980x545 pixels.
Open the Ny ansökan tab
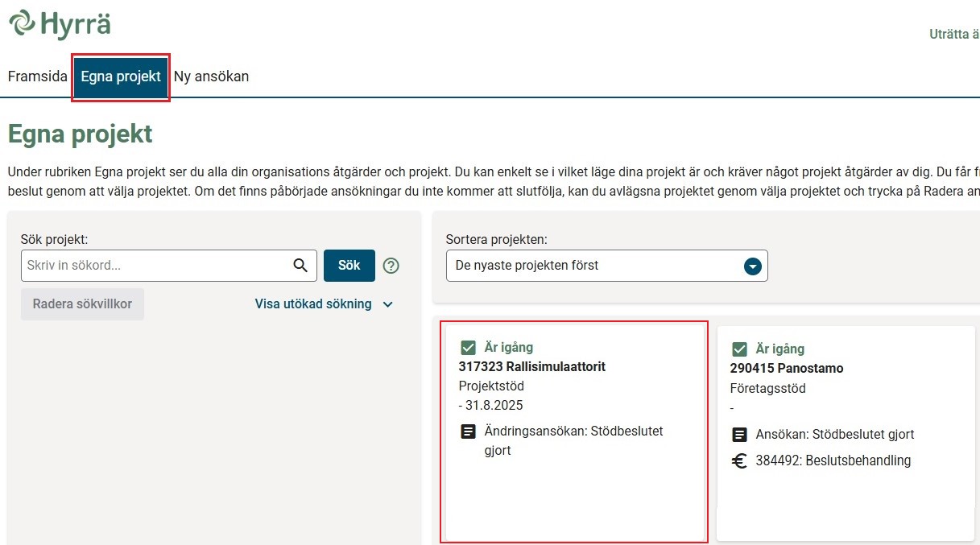tap(211, 76)
